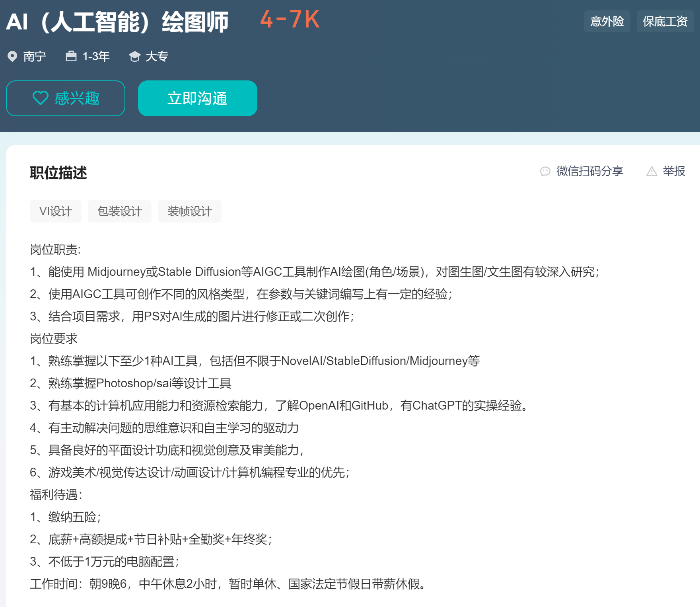Viewport: 700px width, 607px height.
Task: Click the 立即沟通 button
Action: (197, 98)
